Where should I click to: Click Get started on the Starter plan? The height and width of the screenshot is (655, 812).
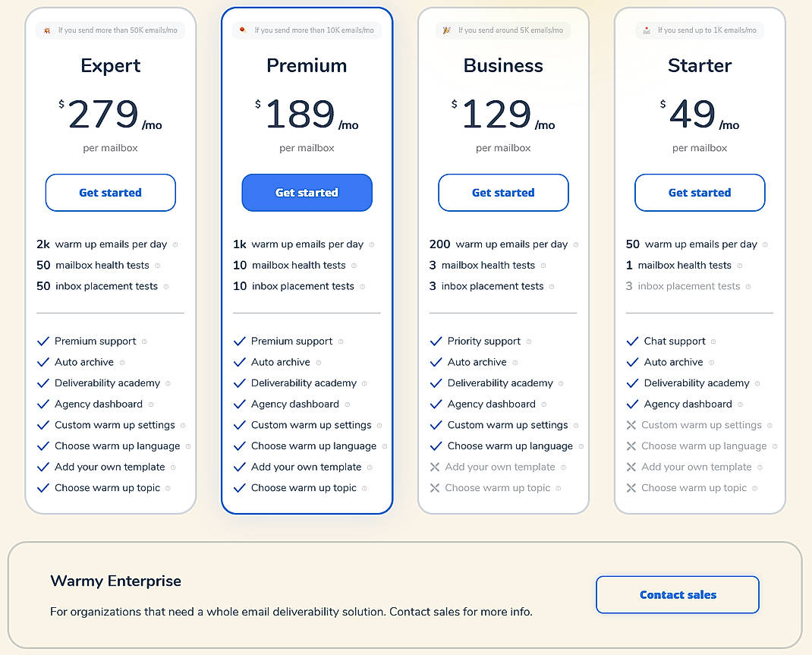[700, 193]
